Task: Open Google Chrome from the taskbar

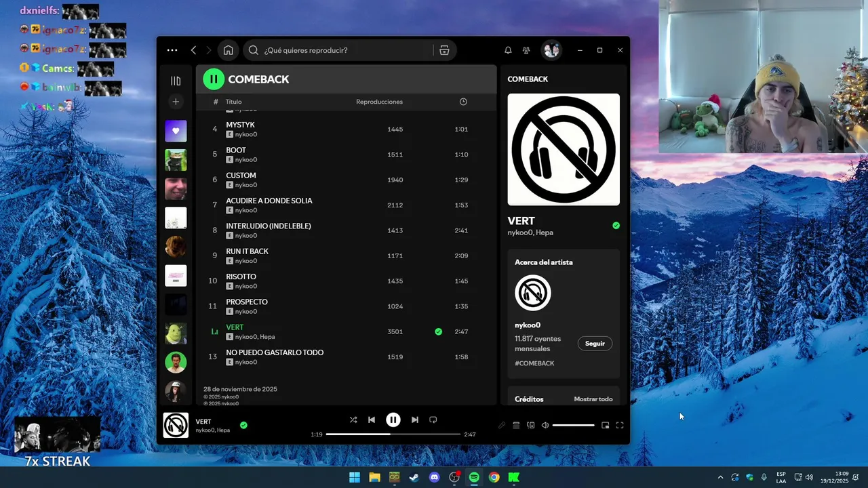Action: pyautogui.click(x=494, y=477)
